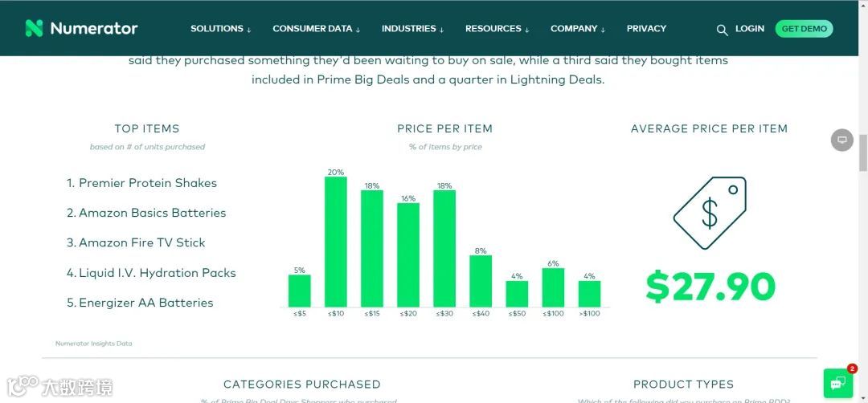
Task: Go to the Privacy page
Action: click(646, 29)
